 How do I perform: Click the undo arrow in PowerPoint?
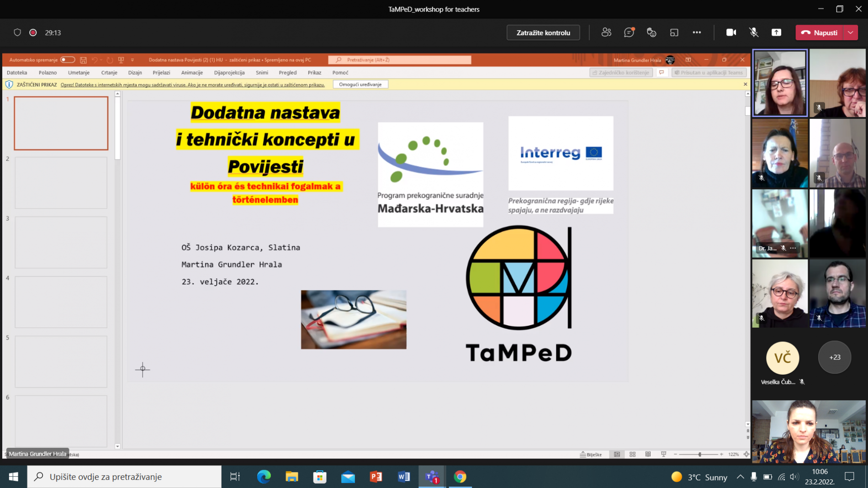coord(95,60)
